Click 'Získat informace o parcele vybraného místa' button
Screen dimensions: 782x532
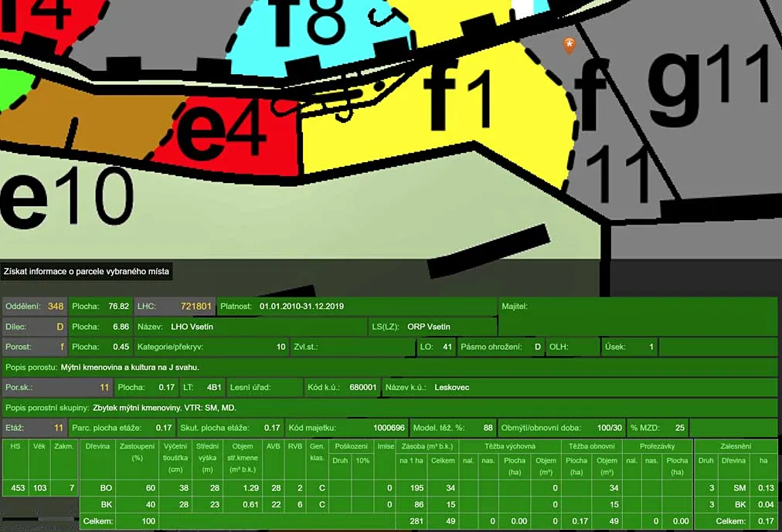pyautogui.click(x=87, y=272)
